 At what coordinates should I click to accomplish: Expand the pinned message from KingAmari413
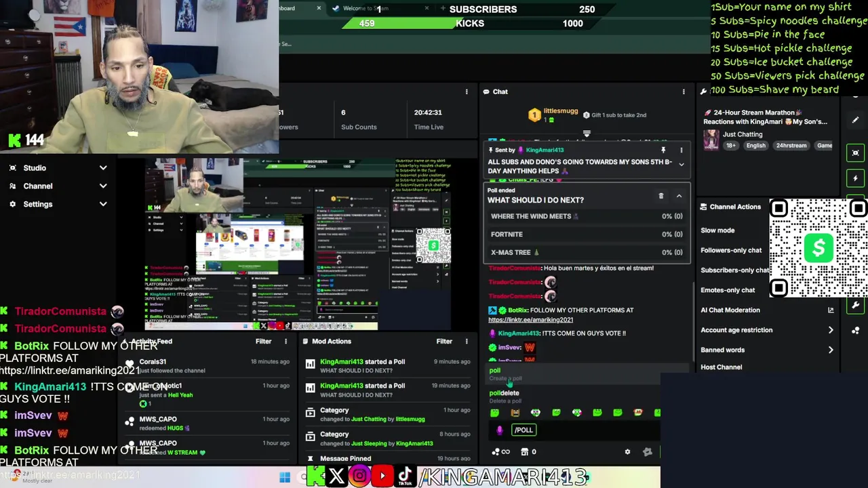click(682, 164)
